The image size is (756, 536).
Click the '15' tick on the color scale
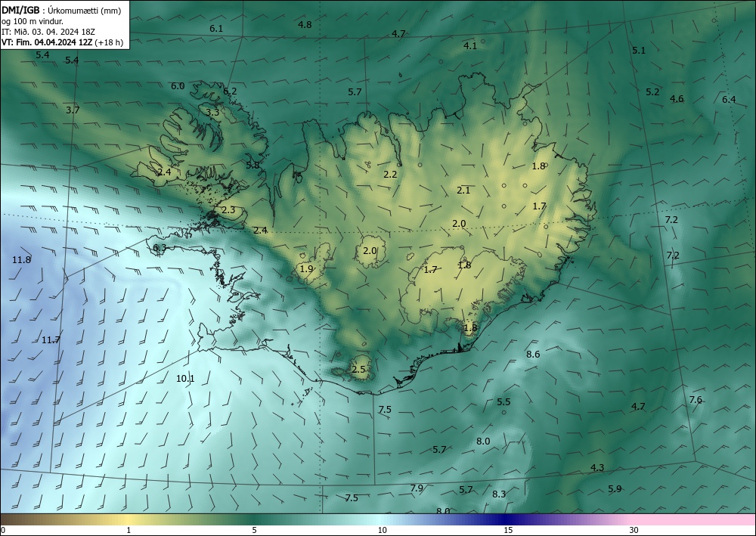tap(508, 530)
